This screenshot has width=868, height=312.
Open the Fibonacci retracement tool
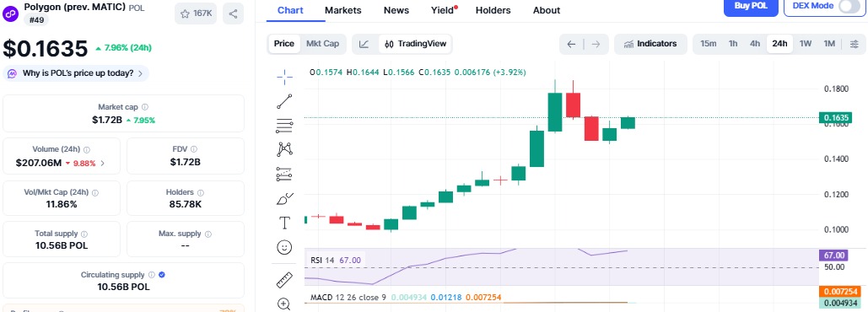tap(284, 126)
